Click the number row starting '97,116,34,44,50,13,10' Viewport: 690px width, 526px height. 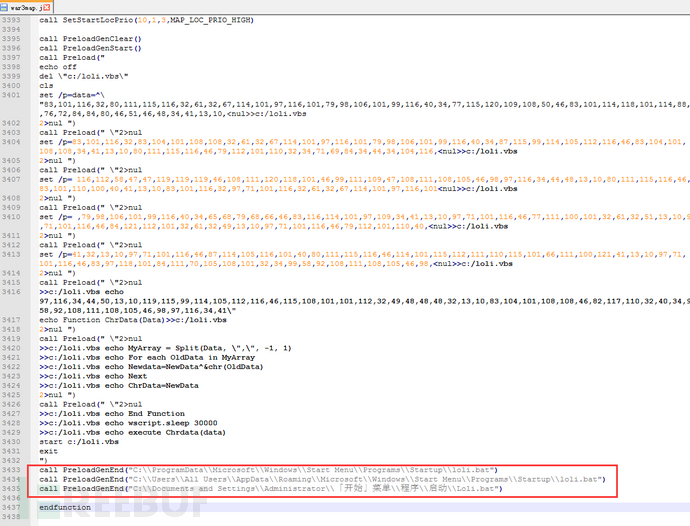pos(364,302)
